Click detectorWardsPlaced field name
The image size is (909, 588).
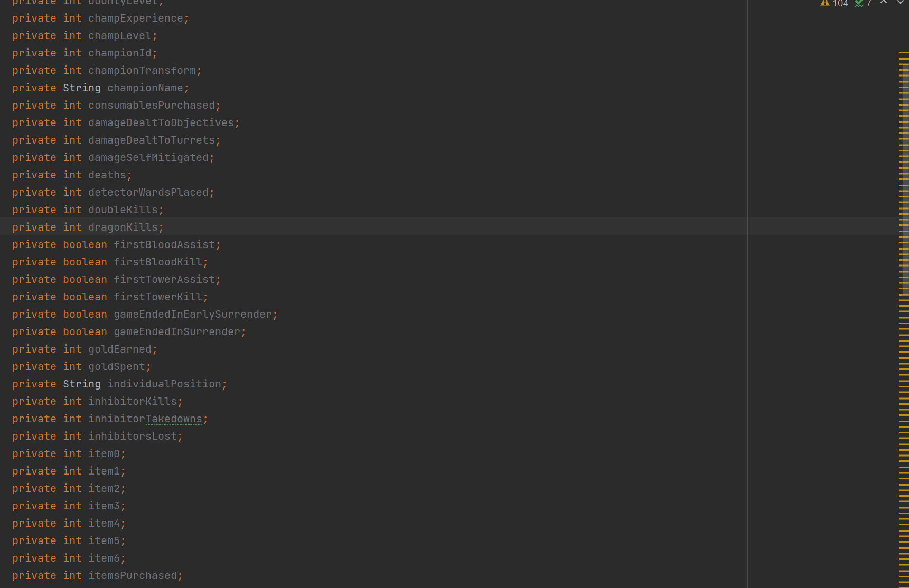tap(148, 193)
